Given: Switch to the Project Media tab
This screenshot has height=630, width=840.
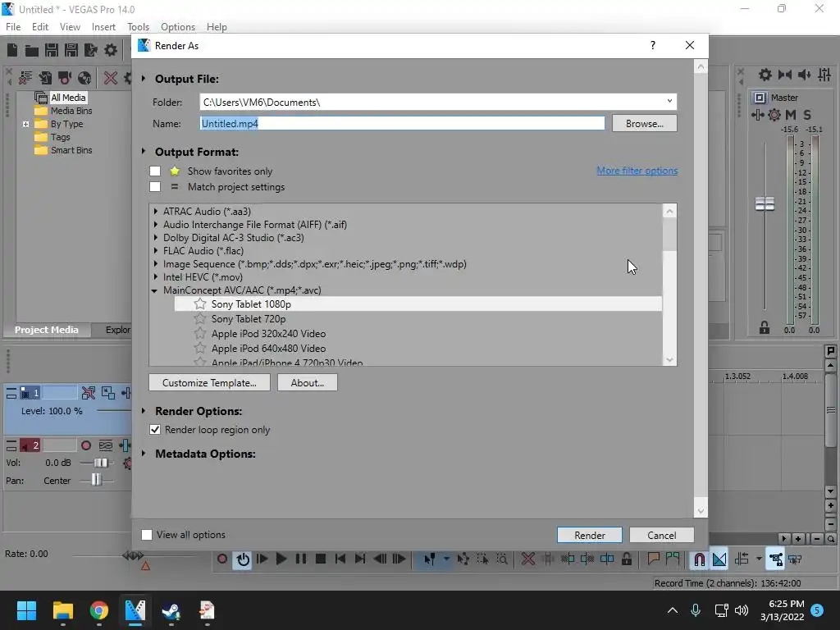Looking at the screenshot, I should pos(47,330).
